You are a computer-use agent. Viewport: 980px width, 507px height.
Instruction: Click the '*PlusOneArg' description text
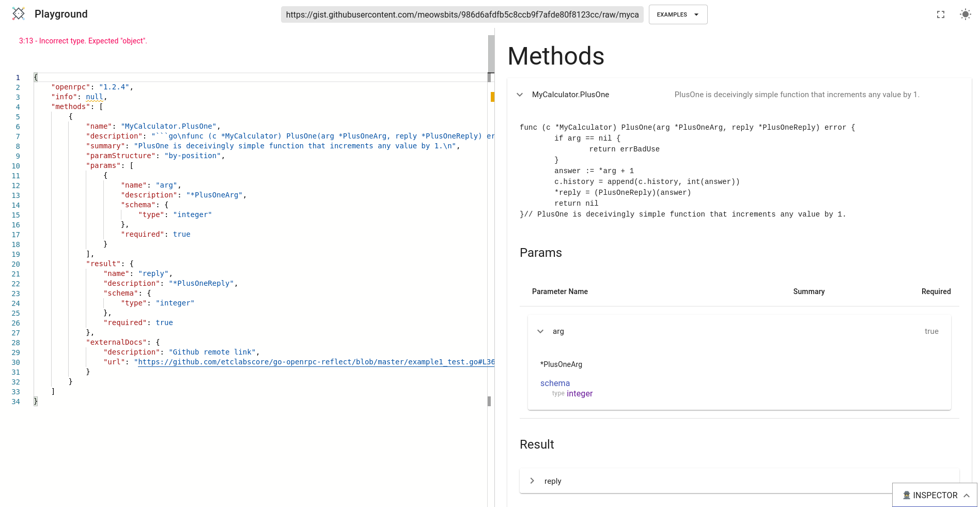[x=561, y=364]
